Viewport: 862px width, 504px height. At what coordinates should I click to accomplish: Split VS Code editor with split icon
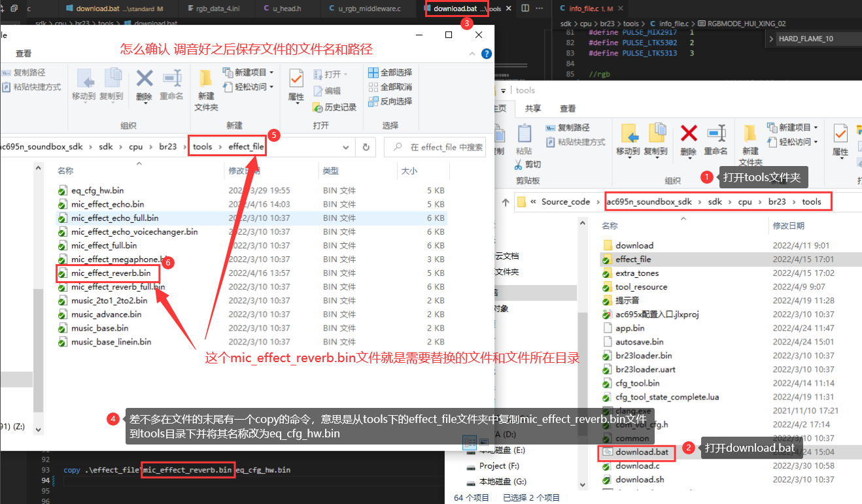pos(525,8)
